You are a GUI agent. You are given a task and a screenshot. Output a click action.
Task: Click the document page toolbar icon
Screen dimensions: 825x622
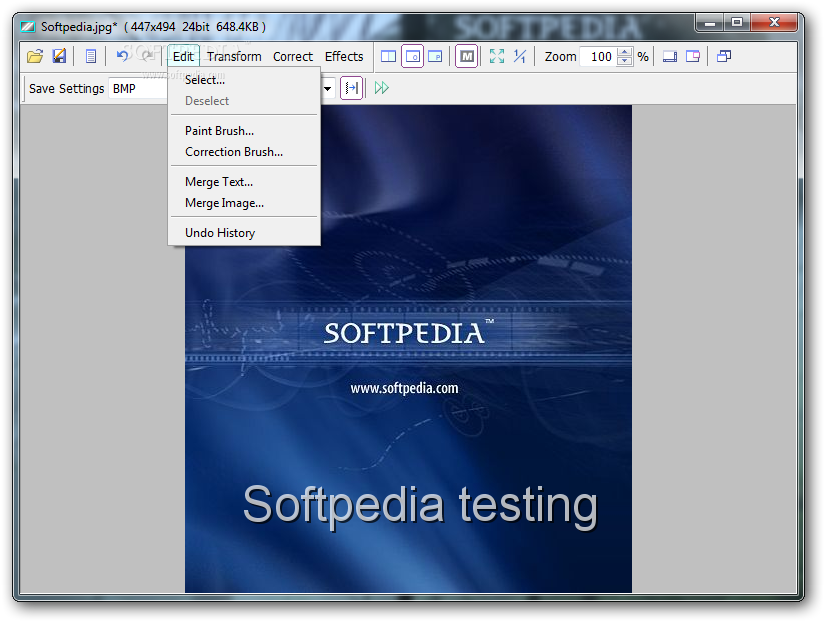point(90,56)
